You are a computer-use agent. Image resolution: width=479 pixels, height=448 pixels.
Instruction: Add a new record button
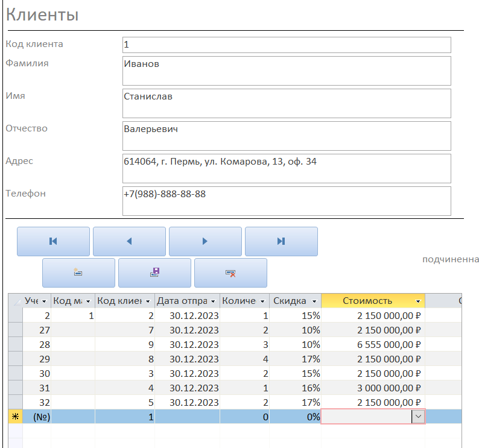tap(78, 273)
